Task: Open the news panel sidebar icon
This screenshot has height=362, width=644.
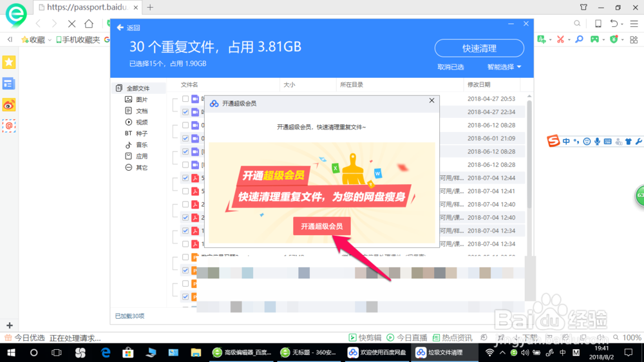Action: pyautogui.click(x=8, y=84)
